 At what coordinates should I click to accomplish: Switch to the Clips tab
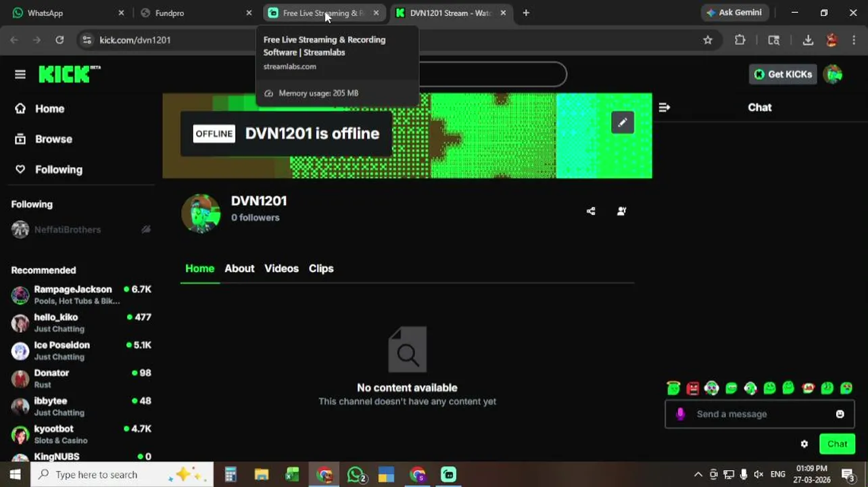(321, 269)
